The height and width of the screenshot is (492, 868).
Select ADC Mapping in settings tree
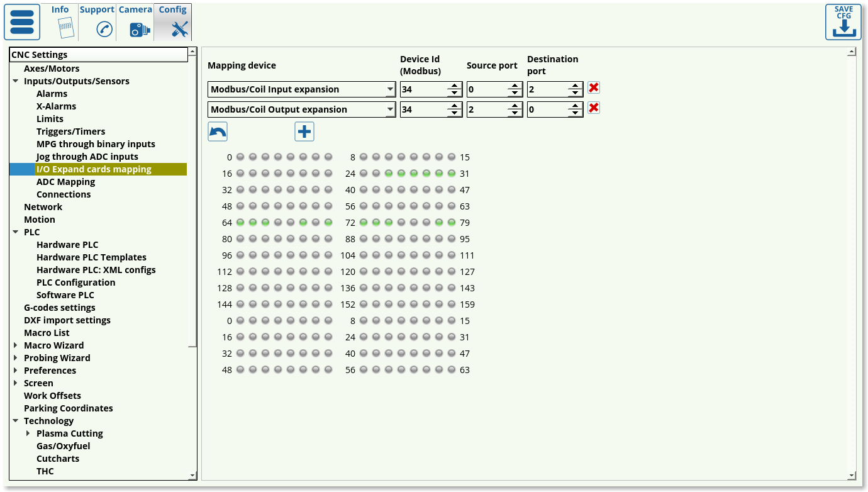tap(65, 182)
